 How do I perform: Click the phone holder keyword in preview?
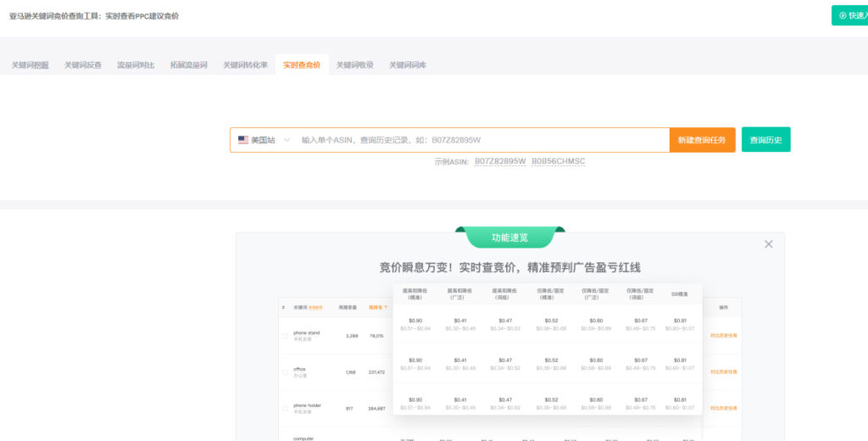[x=307, y=405]
